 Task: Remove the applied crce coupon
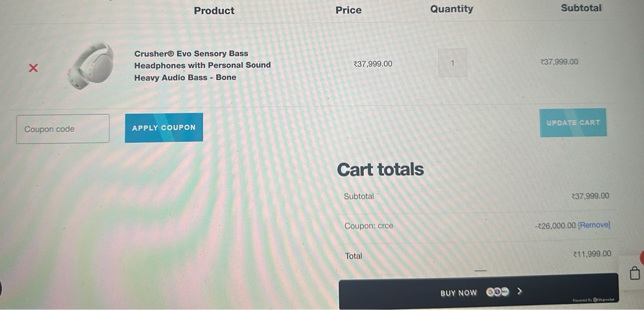tap(594, 225)
